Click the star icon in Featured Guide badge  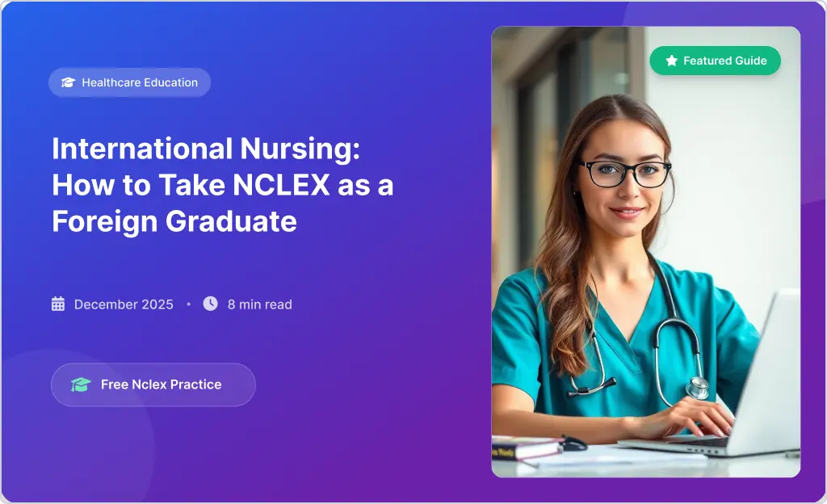tap(671, 61)
